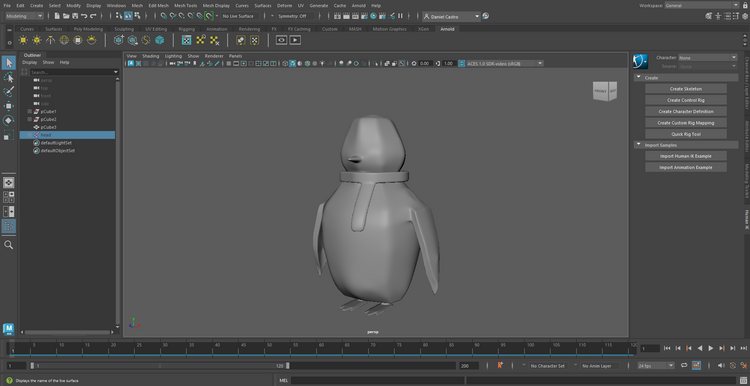Toggle the audio speaker icon
750x386 pixels.
click(721, 365)
